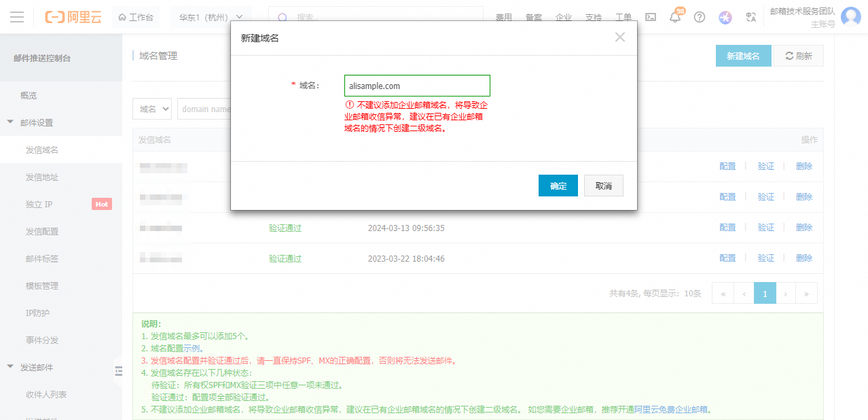This screenshot has width=868, height=420.
Task: Expand the 华东1（杭州）region selector
Action: (x=211, y=17)
